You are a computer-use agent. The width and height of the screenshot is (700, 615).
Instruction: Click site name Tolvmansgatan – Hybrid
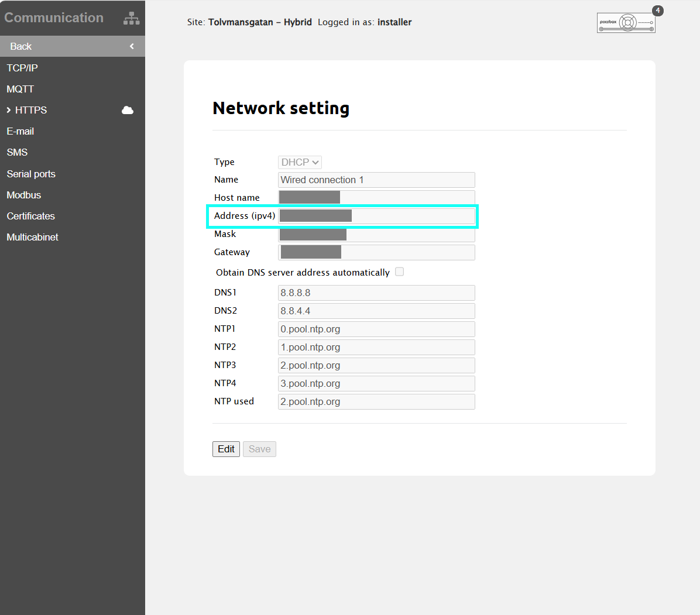(260, 22)
